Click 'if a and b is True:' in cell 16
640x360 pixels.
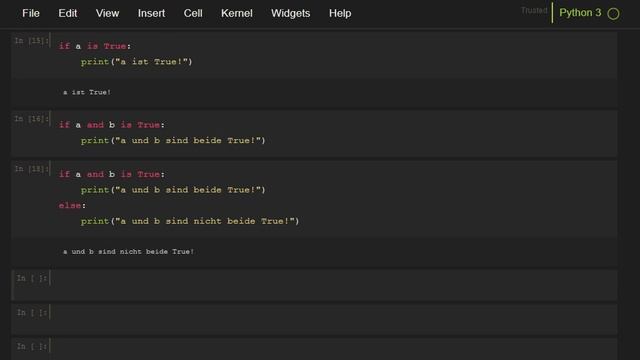112,125
